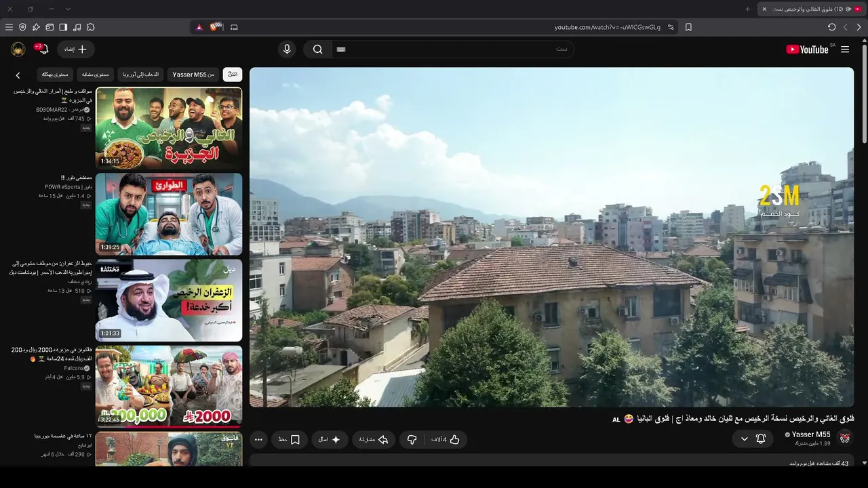Click the youtube.com URL address field
The height and width of the screenshot is (488, 868).
[x=607, y=27]
